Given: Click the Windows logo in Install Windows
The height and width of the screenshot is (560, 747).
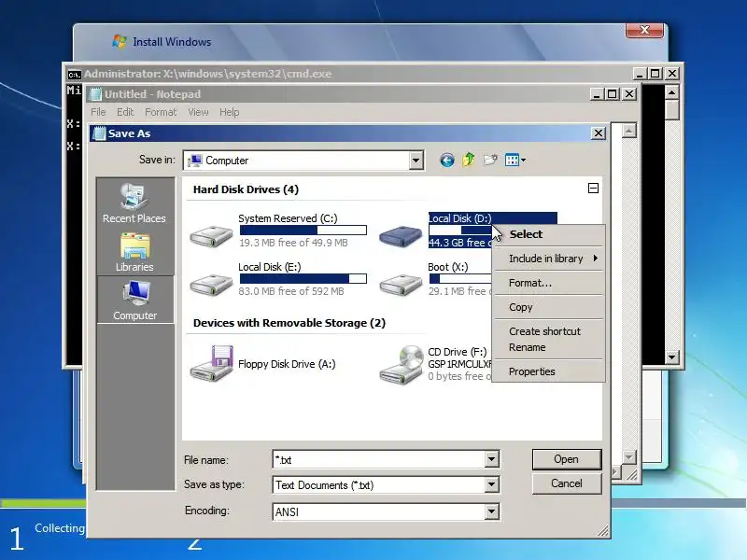Looking at the screenshot, I should pyautogui.click(x=120, y=41).
